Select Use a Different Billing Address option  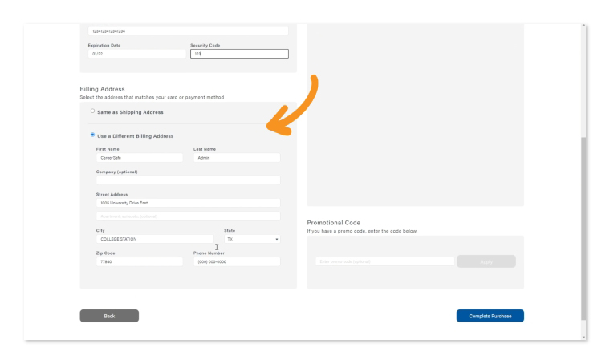click(92, 135)
